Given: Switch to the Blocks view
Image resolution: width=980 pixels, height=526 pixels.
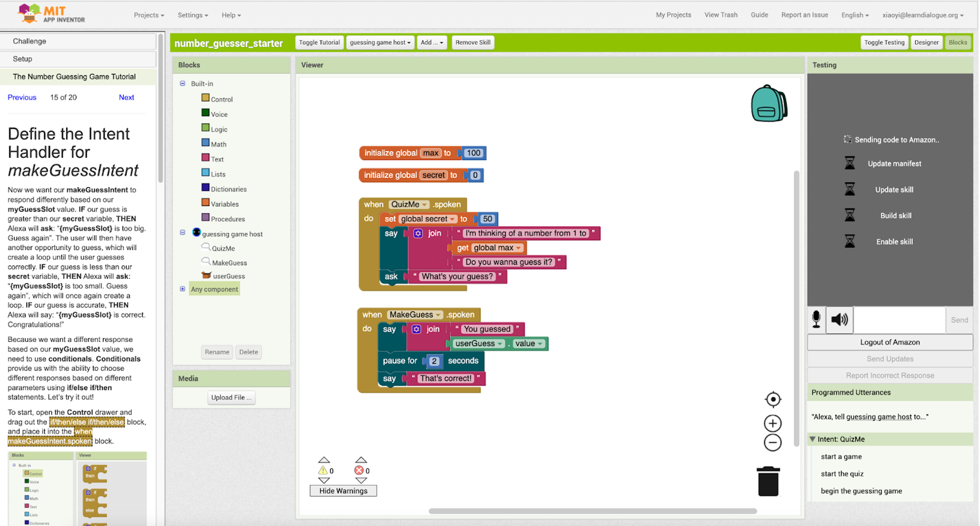Looking at the screenshot, I should pyautogui.click(x=957, y=43).
